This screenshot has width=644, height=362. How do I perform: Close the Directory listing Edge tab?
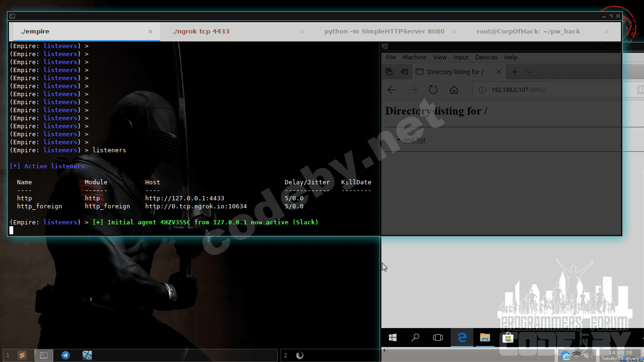(499, 72)
